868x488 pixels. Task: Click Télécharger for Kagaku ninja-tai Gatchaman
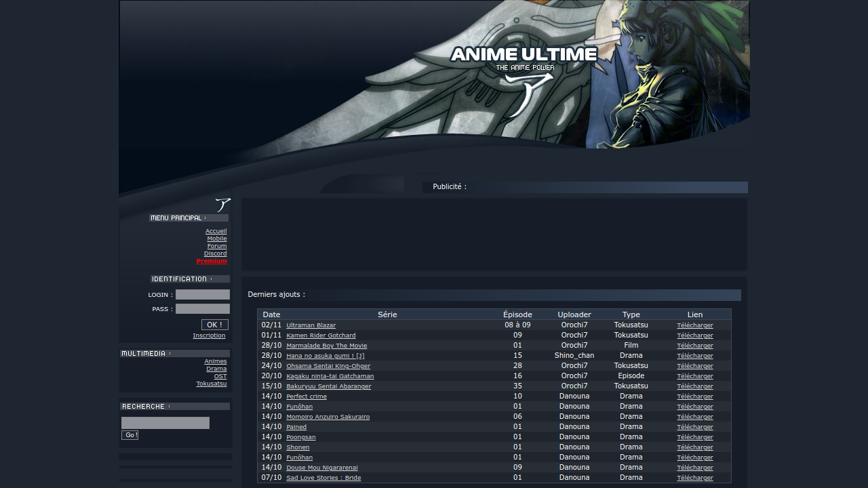695,376
